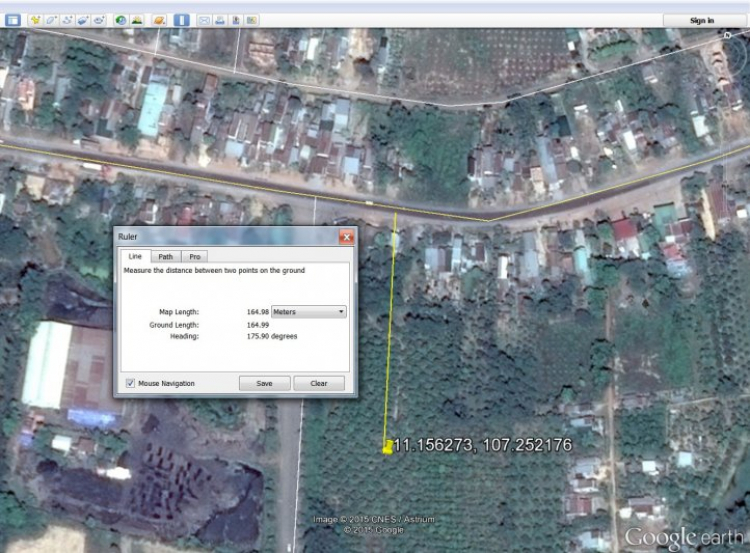
Task: Open the Print icon
Action: (x=220, y=20)
